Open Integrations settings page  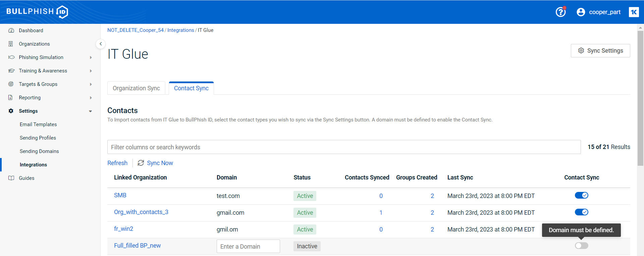pos(33,165)
